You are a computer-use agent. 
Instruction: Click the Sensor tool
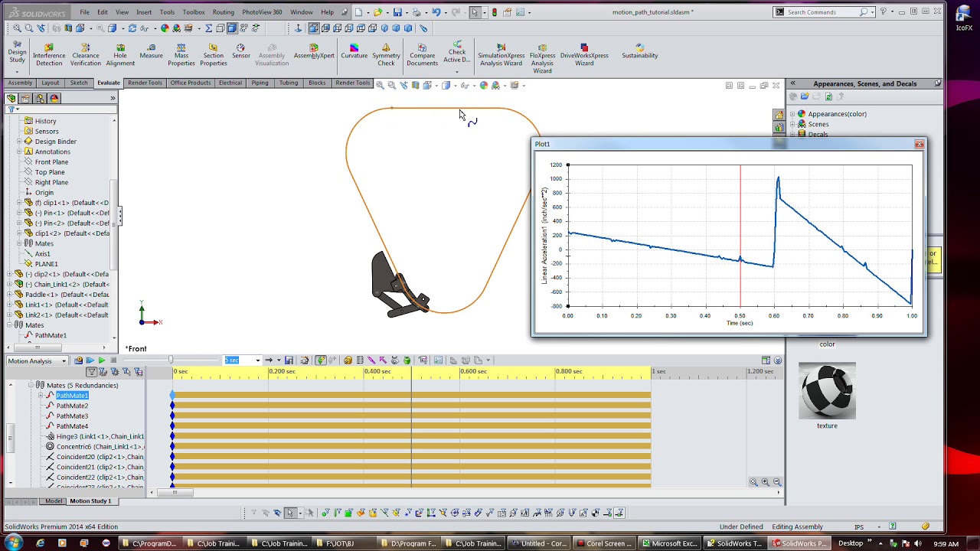241,52
